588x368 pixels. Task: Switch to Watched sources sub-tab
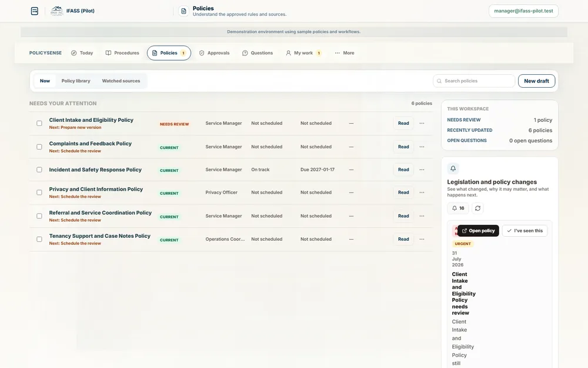121,81
